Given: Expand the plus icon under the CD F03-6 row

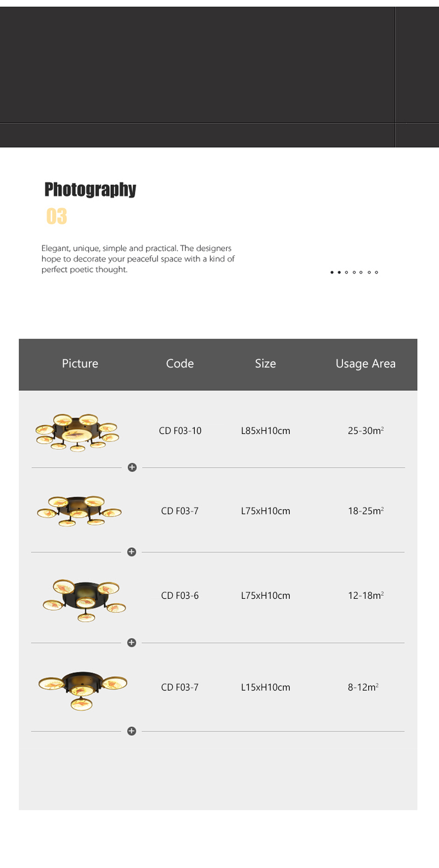Looking at the screenshot, I should pos(132,643).
